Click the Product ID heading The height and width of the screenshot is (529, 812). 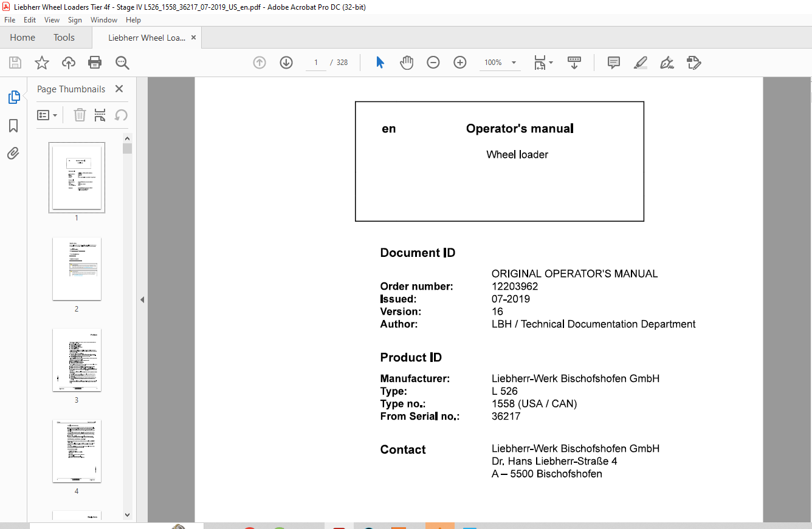411,357
